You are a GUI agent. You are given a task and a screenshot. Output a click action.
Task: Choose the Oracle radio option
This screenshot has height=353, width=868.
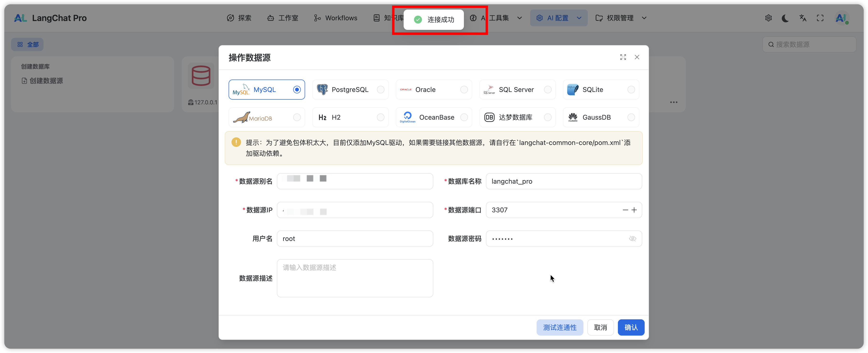tap(464, 90)
